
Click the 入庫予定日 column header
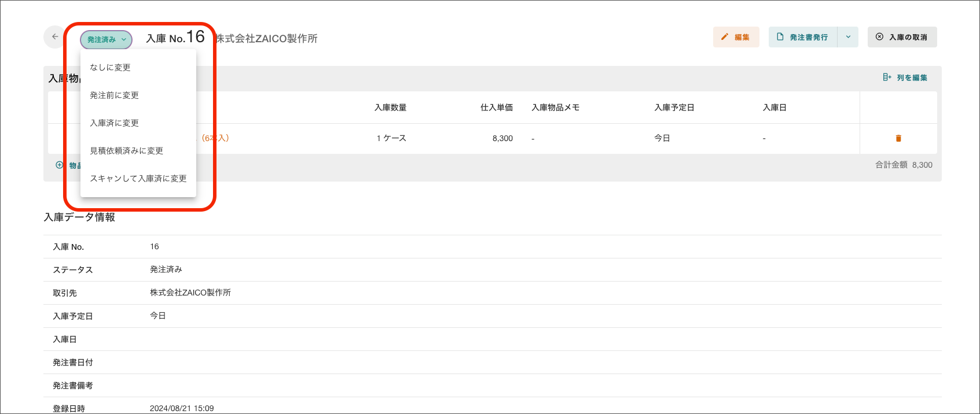(674, 108)
